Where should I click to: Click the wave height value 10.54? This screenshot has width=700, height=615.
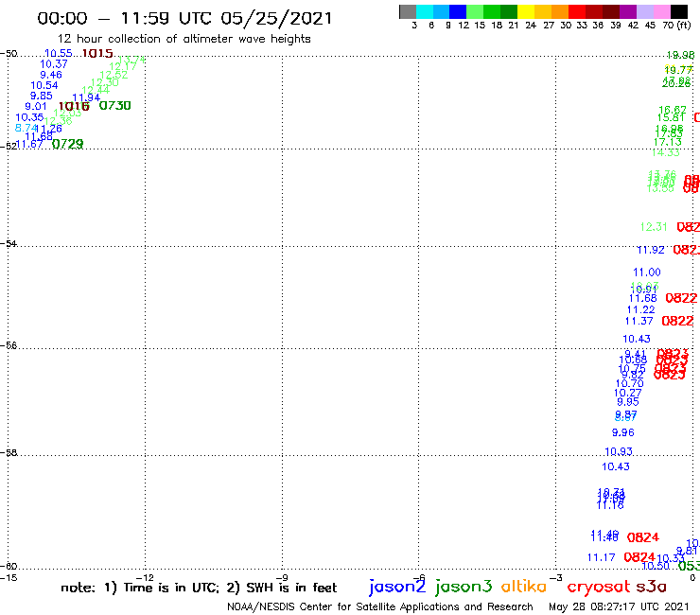(44, 85)
